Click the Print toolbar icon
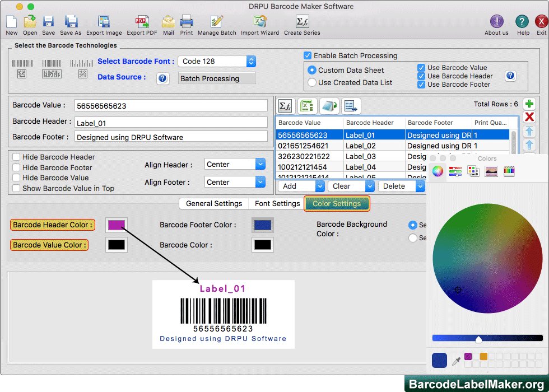The width and height of the screenshot is (549, 392). [186, 22]
